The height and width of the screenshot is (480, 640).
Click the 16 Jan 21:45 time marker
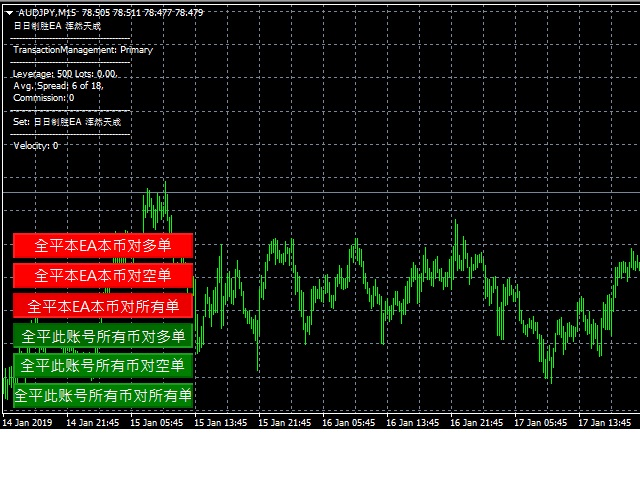476,423
